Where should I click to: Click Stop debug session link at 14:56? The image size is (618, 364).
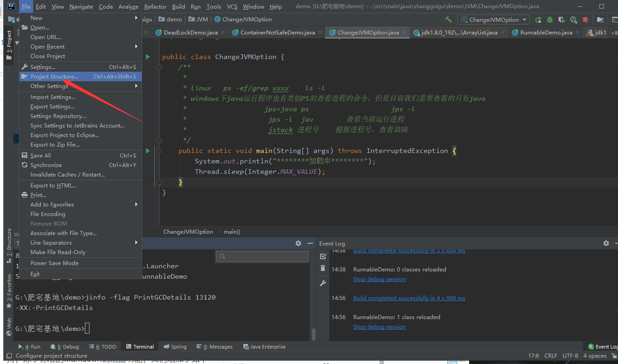coord(380,327)
